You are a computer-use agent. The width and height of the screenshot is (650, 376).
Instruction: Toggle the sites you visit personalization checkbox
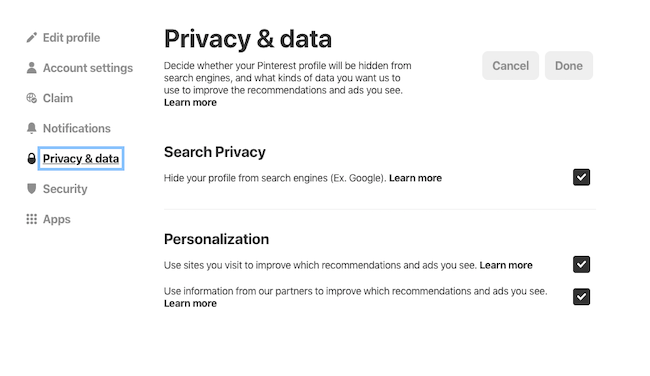point(581,264)
